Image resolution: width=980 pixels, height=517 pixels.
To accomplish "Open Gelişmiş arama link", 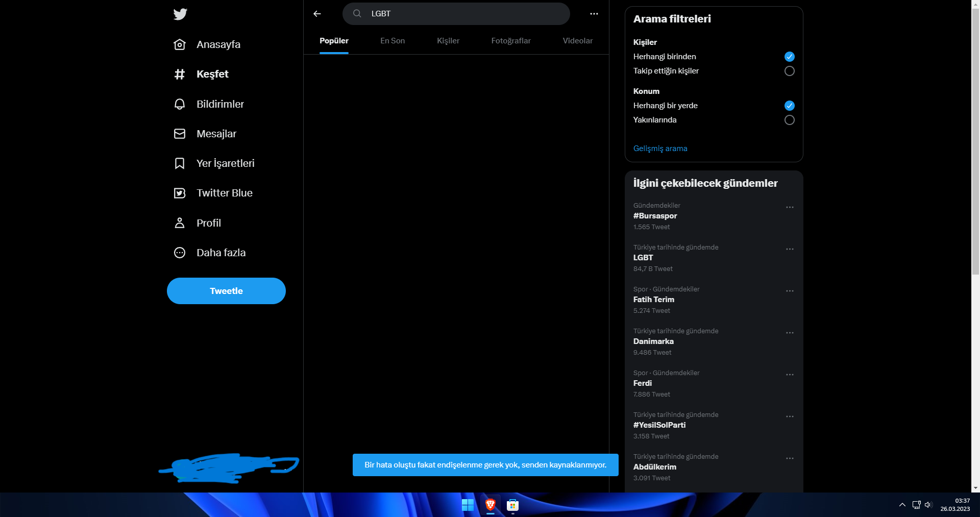I will pyautogui.click(x=660, y=149).
